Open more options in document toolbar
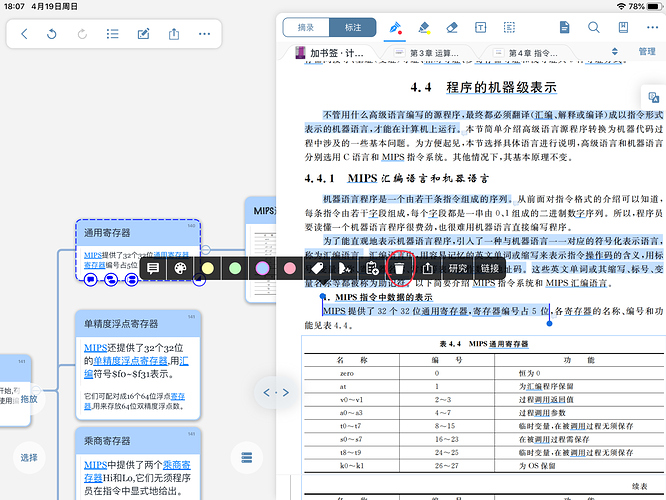The image size is (666, 500). click(652, 28)
